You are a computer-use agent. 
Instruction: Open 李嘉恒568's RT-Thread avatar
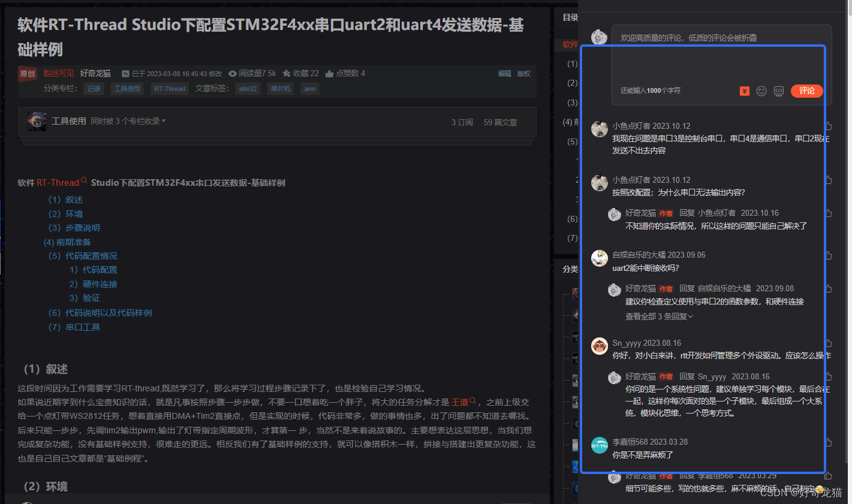click(x=600, y=445)
